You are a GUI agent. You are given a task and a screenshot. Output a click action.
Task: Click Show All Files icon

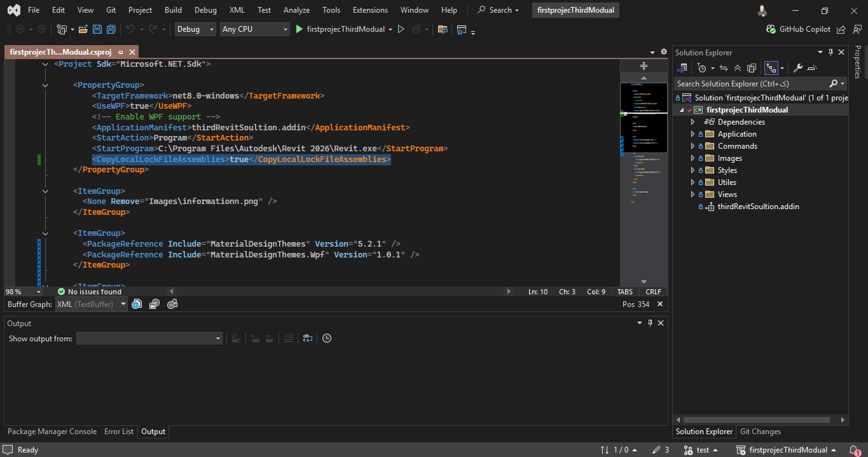[752, 68]
